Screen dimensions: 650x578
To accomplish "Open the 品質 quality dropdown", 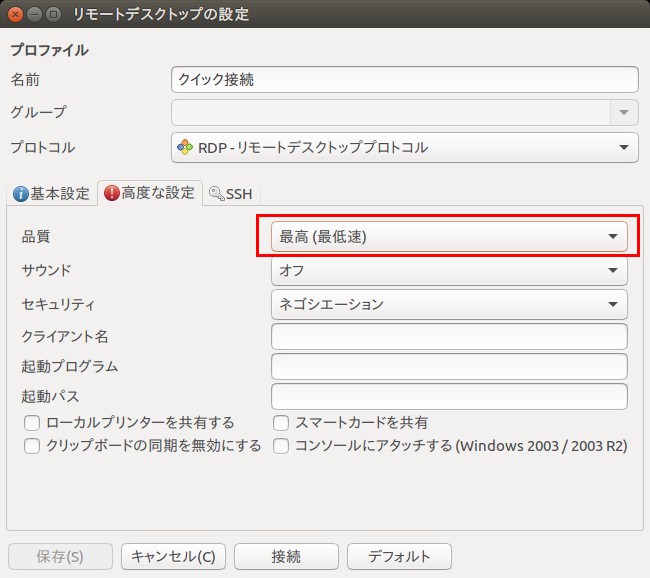I will click(449, 236).
